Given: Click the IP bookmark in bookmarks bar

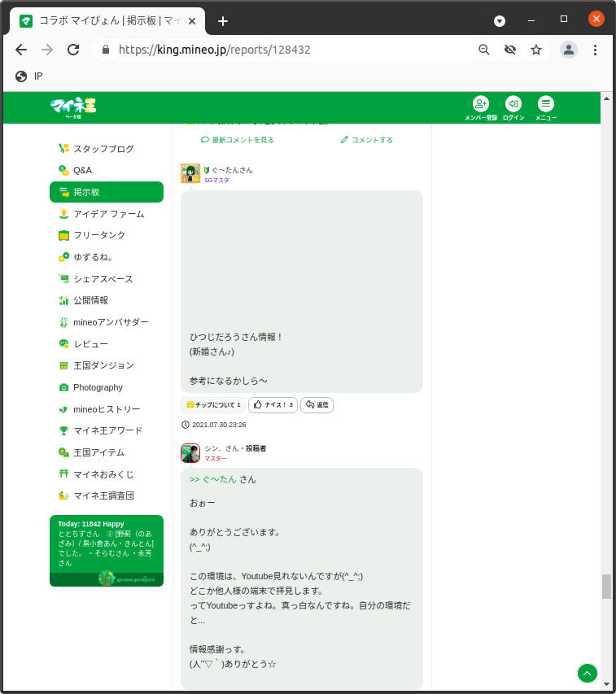Looking at the screenshot, I should (29, 76).
